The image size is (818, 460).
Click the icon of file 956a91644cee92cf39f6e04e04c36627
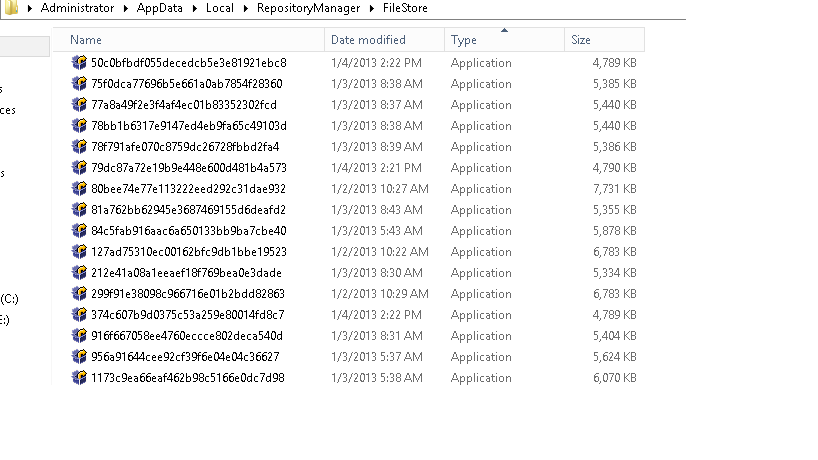[79, 356]
